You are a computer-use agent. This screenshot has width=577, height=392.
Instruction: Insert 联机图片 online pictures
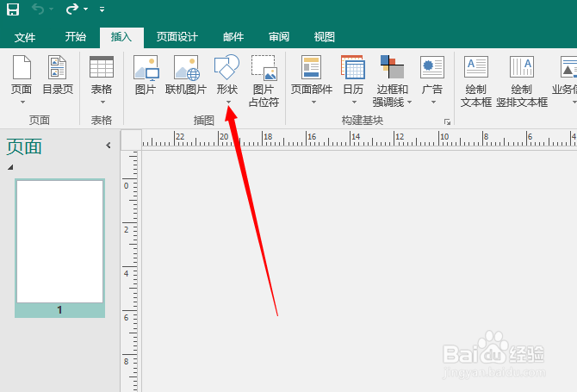[186, 76]
